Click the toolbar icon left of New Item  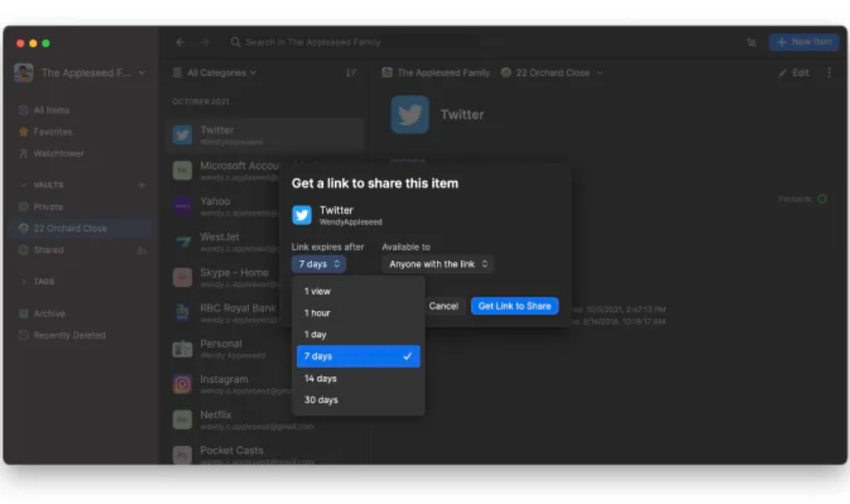[752, 42]
